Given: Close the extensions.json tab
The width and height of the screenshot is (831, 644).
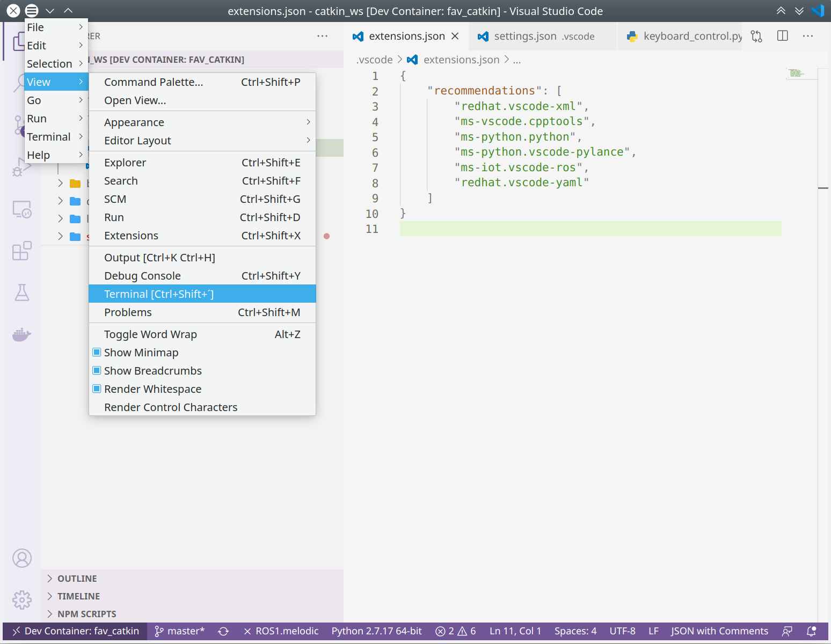Looking at the screenshot, I should pyautogui.click(x=455, y=36).
